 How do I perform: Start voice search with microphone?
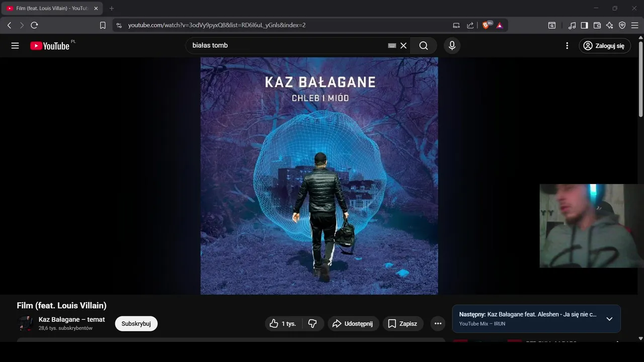pyautogui.click(x=452, y=46)
